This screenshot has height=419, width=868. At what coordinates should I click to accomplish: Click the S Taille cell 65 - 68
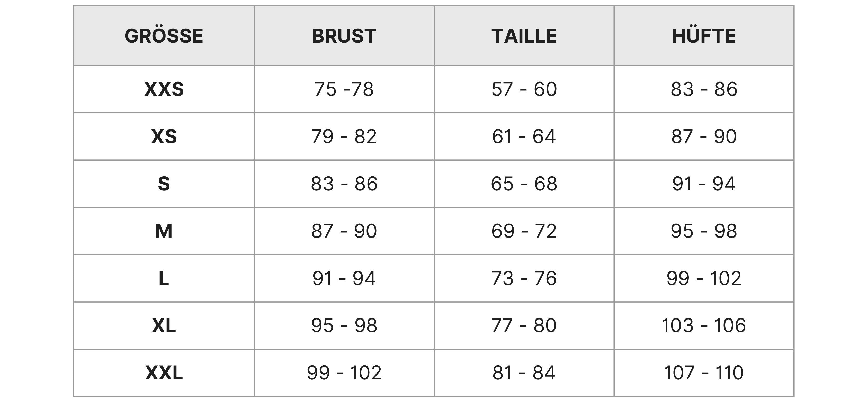[x=524, y=184]
